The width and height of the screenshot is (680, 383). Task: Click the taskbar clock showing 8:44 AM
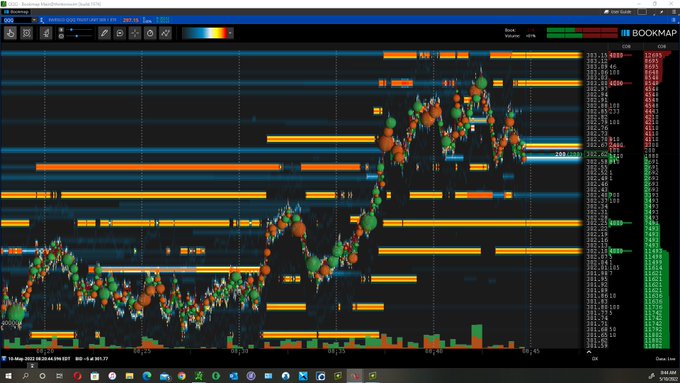click(668, 376)
